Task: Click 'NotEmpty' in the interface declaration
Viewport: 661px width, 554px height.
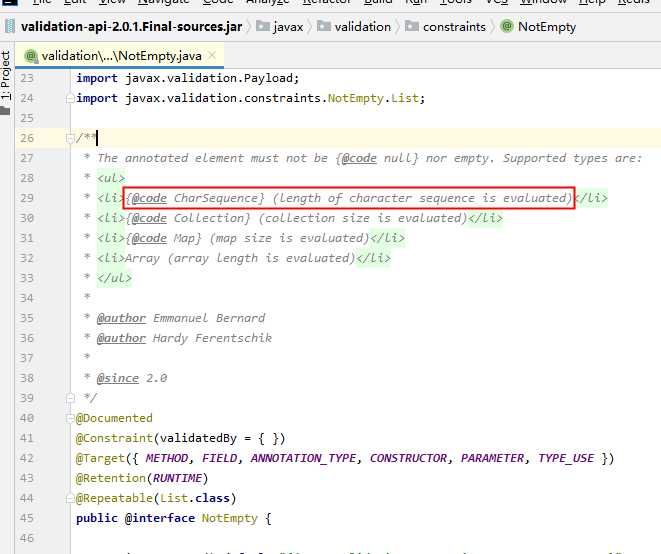Action: pyautogui.click(x=229, y=518)
